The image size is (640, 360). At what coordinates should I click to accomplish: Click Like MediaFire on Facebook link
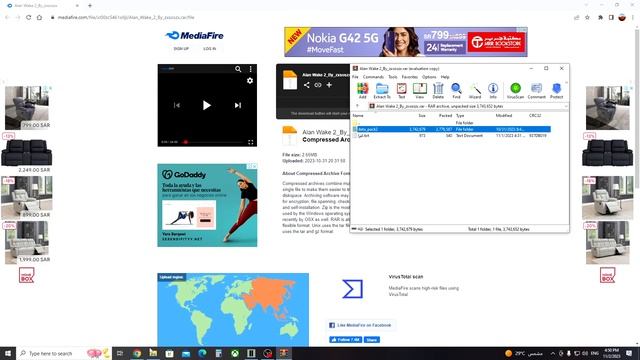coord(360,325)
